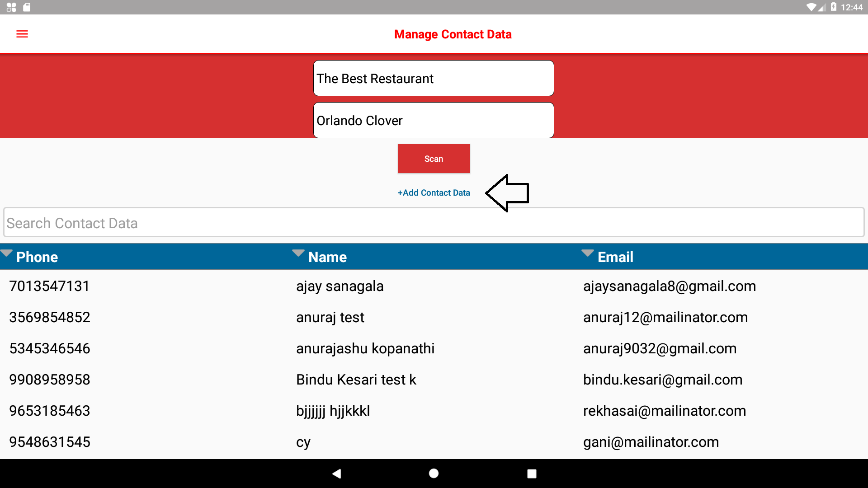Sort by Email column arrow
Screen dimensions: 868x488
tap(587, 253)
